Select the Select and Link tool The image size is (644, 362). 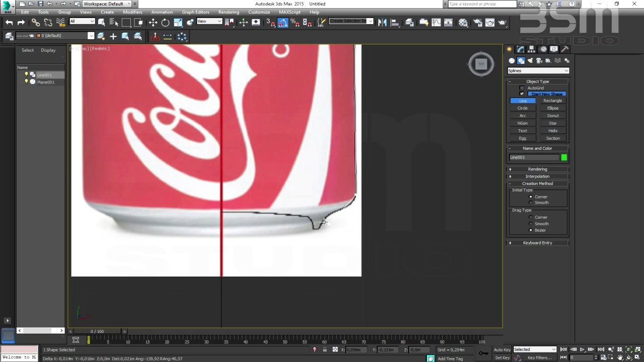[36, 22]
